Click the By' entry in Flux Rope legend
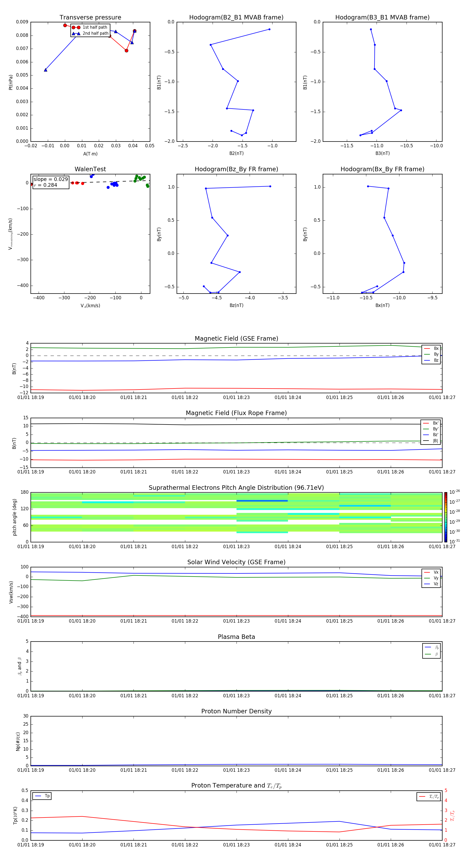Image resolution: width=473 pixels, height=868 pixels. (x=431, y=429)
